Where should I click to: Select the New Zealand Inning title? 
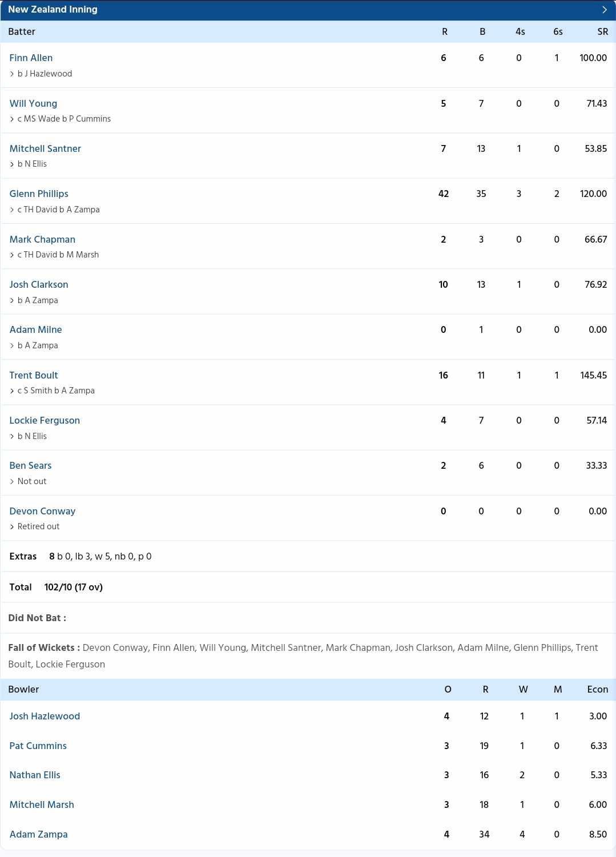(x=53, y=10)
